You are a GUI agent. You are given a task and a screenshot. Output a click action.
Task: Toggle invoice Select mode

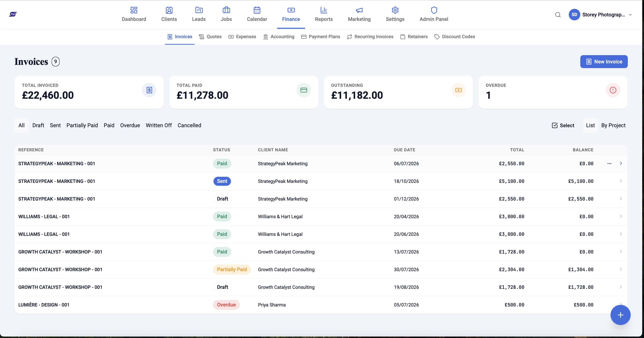tap(563, 125)
